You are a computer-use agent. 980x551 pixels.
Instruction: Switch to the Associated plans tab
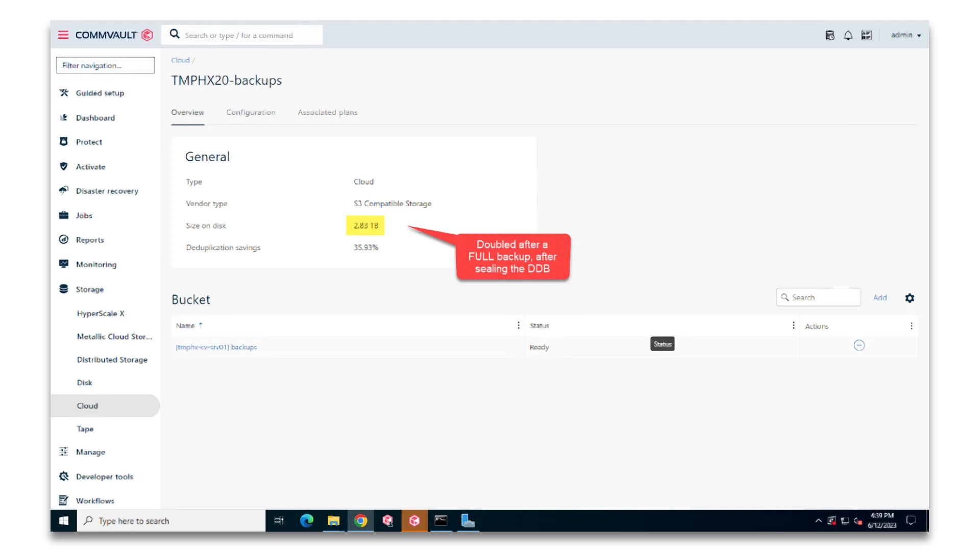[x=328, y=112]
